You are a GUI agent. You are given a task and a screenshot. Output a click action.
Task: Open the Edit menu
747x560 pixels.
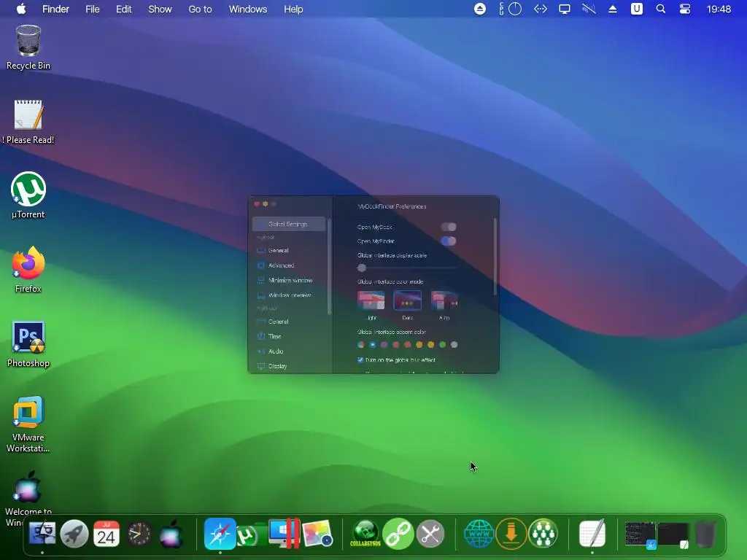124,9
